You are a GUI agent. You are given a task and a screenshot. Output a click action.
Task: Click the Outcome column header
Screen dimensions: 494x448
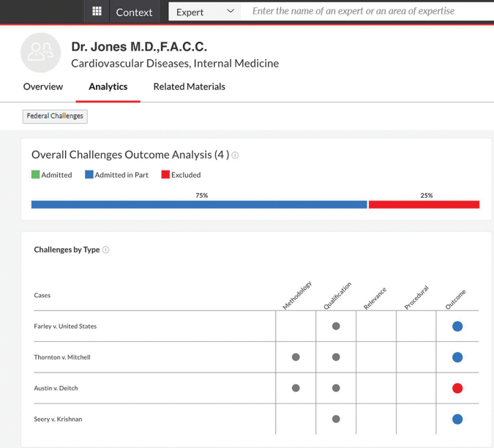pos(455,299)
